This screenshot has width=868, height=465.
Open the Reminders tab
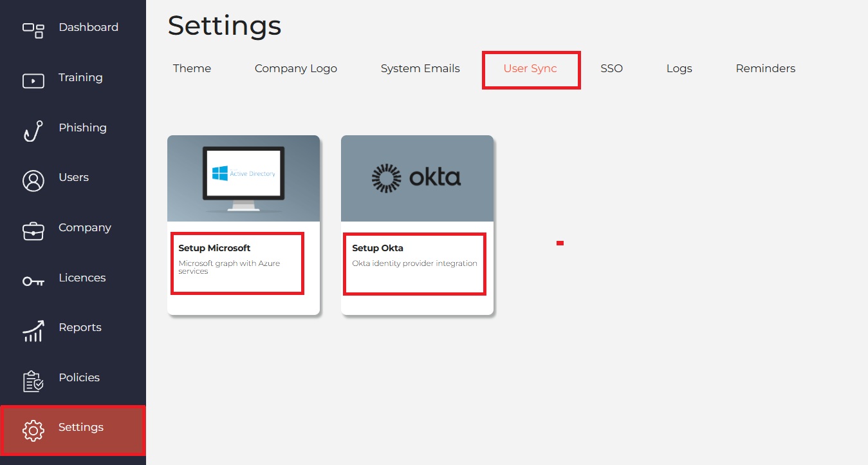(766, 68)
